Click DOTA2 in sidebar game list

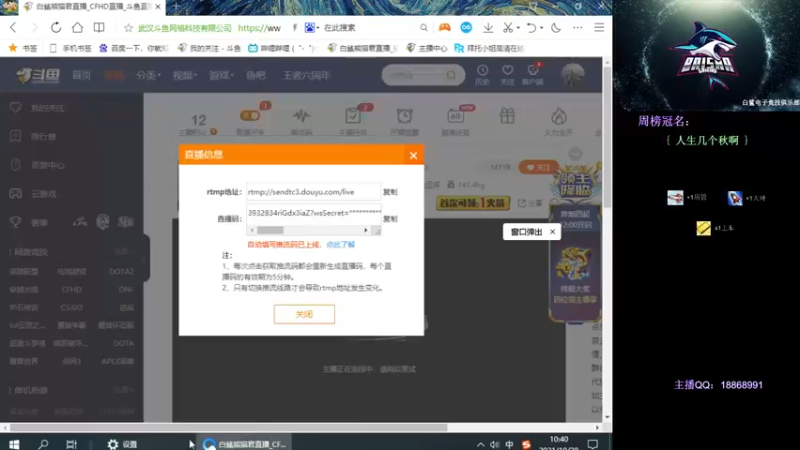pos(121,272)
